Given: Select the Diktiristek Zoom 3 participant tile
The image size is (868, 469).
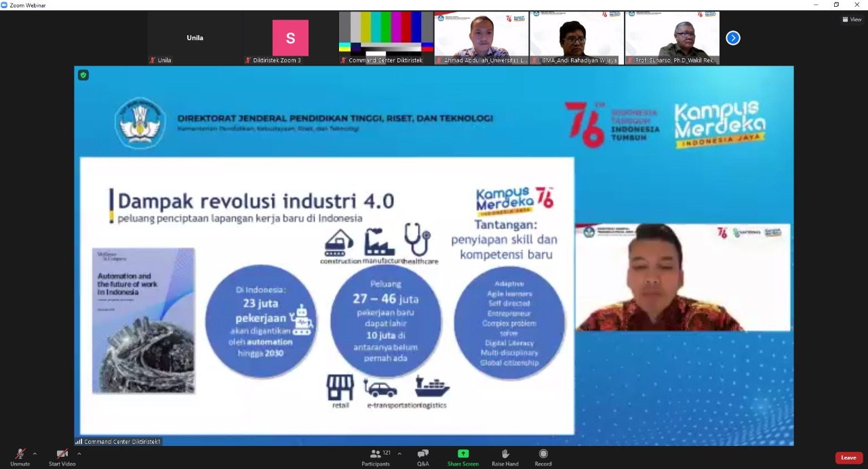Looking at the screenshot, I should (290, 38).
